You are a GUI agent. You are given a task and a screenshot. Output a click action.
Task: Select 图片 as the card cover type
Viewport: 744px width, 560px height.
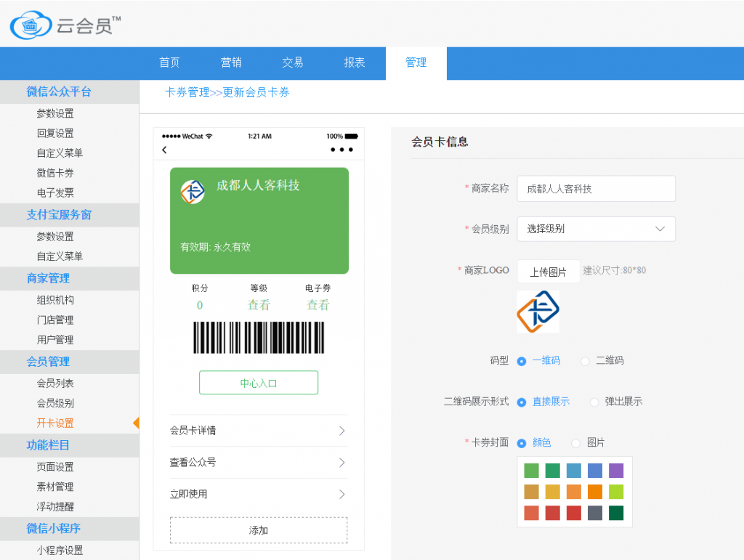point(577,442)
